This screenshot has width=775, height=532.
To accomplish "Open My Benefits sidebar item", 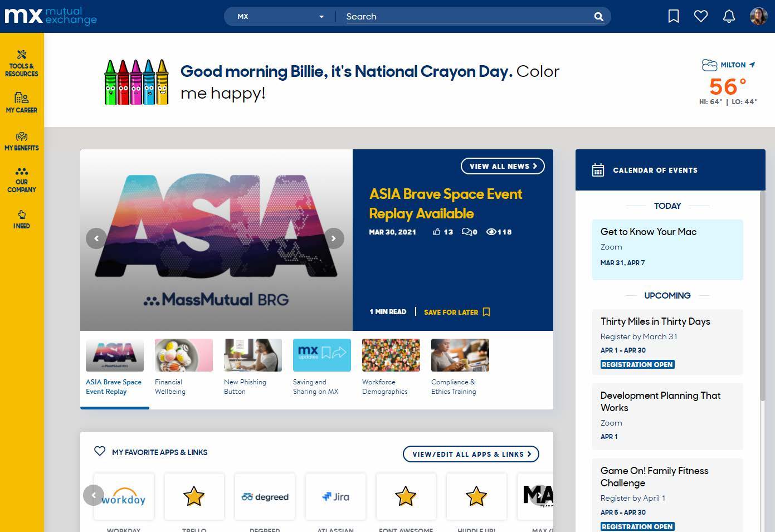I will [x=22, y=141].
